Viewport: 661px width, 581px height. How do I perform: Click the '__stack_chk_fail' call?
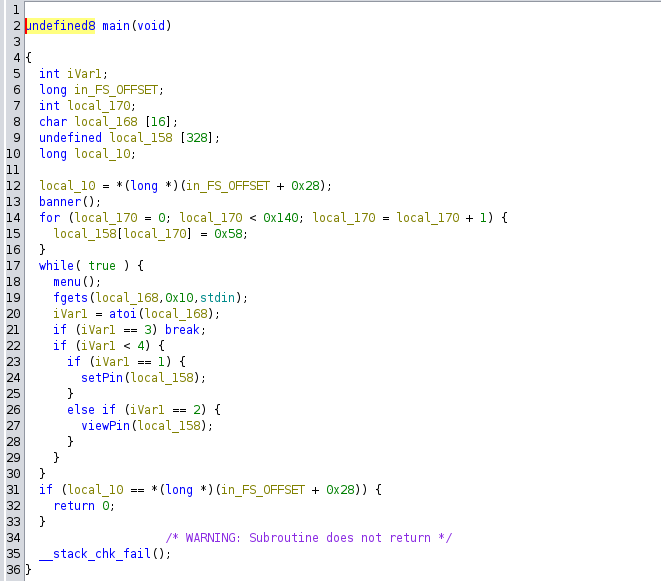(95, 554)
